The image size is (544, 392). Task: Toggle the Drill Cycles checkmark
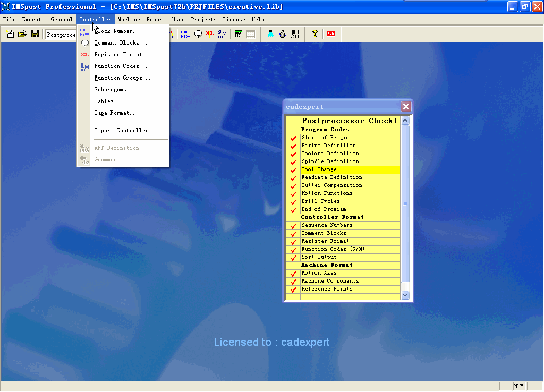click(293, 202)
